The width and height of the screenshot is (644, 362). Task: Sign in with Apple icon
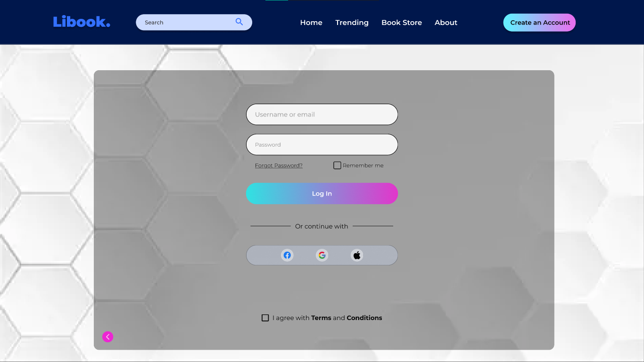[x=357, y=255]
